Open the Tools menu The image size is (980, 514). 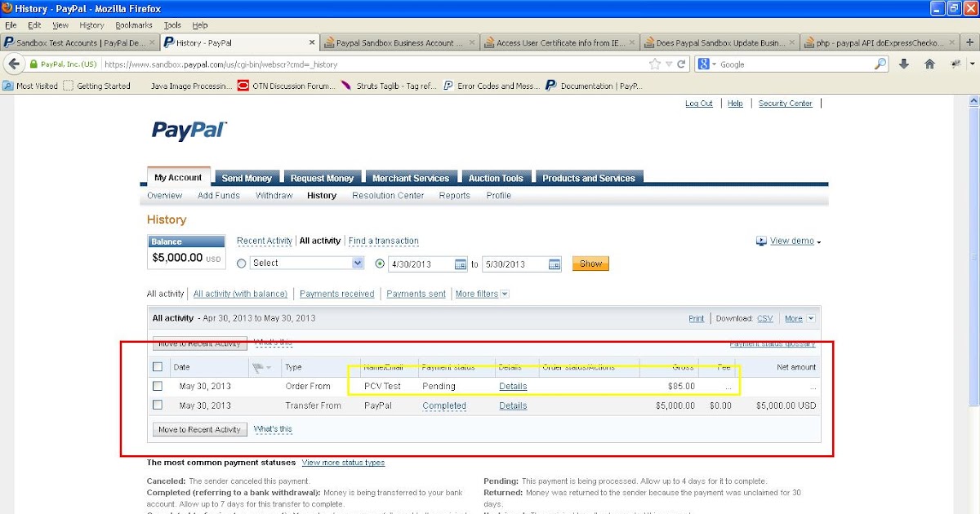(x=172, y=25)
